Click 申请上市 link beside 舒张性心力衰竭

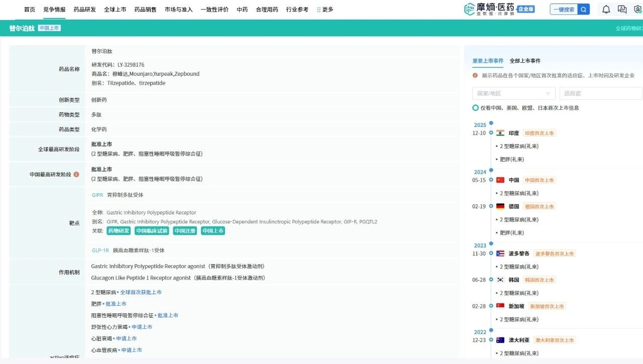[142, 327]
